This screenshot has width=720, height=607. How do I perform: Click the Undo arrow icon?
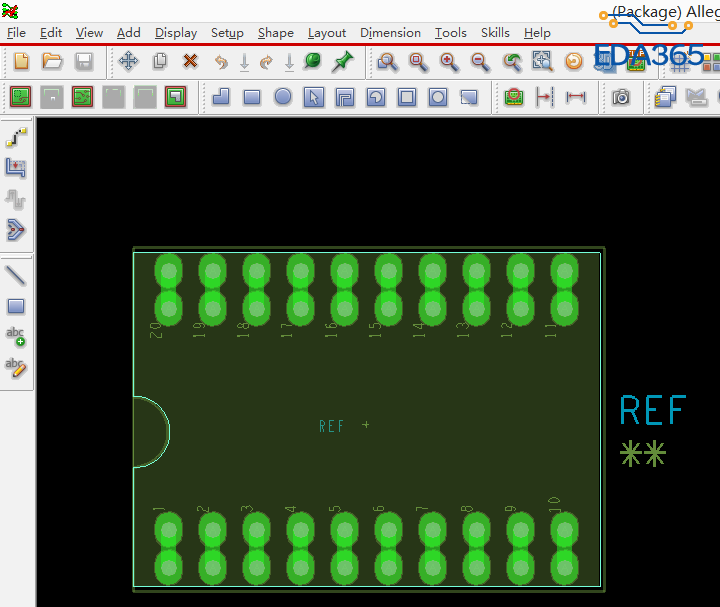pyautogui.click(x=221, y=62)
